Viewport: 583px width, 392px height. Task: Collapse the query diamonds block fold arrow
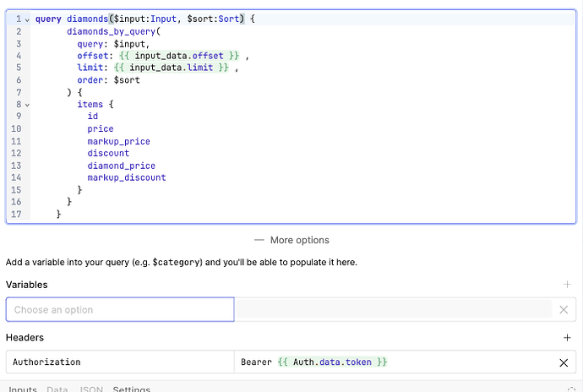click(x=26, y=19)
